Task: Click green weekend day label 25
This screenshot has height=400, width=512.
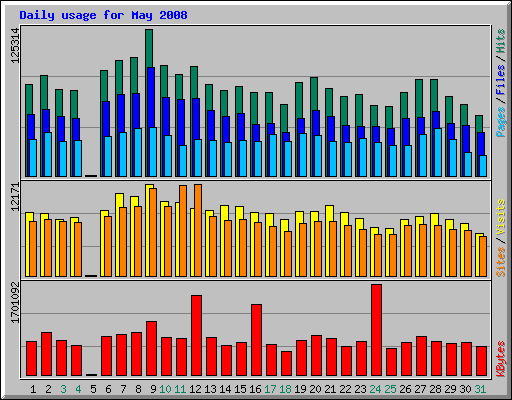Action: [x=390, y=389]
